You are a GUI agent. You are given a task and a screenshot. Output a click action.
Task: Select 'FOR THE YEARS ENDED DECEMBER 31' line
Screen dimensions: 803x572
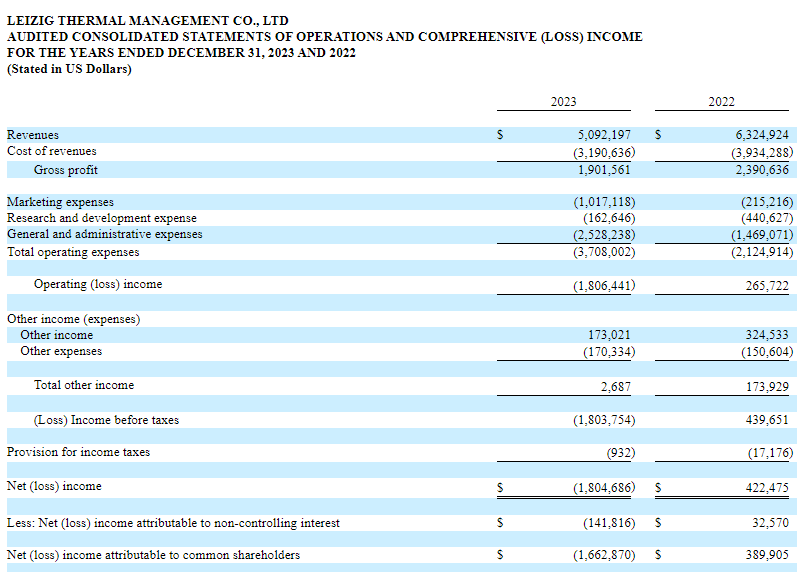tap(181, 53)
